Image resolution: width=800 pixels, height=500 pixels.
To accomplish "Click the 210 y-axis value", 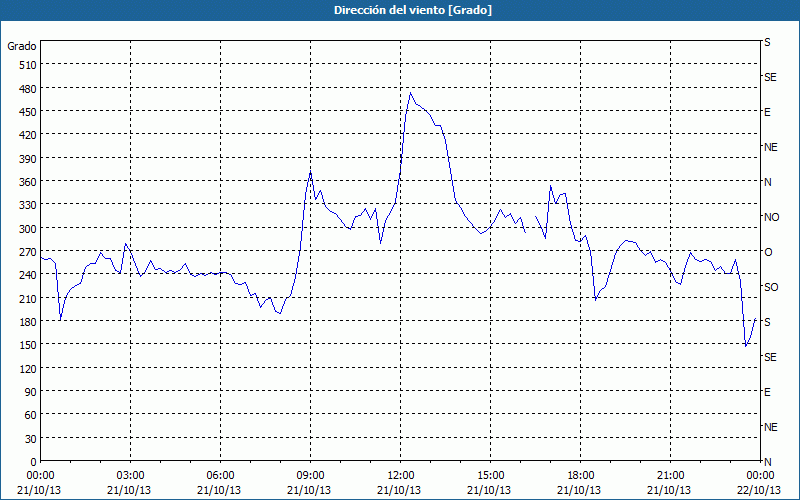I will [x=28, y=298].
